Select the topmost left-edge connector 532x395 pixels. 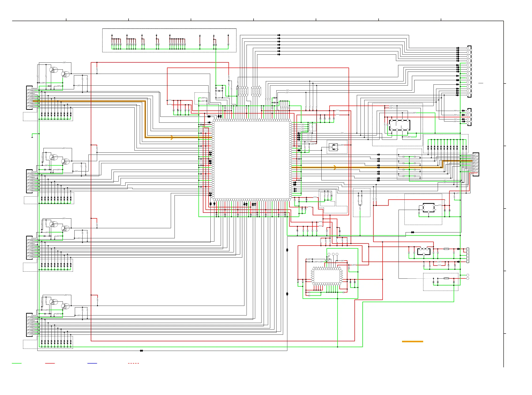pyautogui.click(x=30, y=98)
